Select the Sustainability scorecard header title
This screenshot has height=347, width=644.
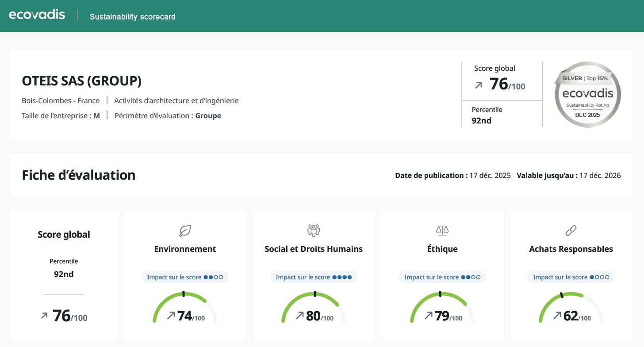click(x=132, y=17)
